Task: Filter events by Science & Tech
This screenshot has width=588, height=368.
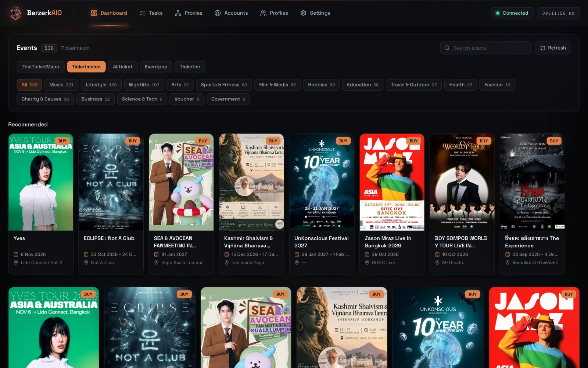Action: pos(142,99)
